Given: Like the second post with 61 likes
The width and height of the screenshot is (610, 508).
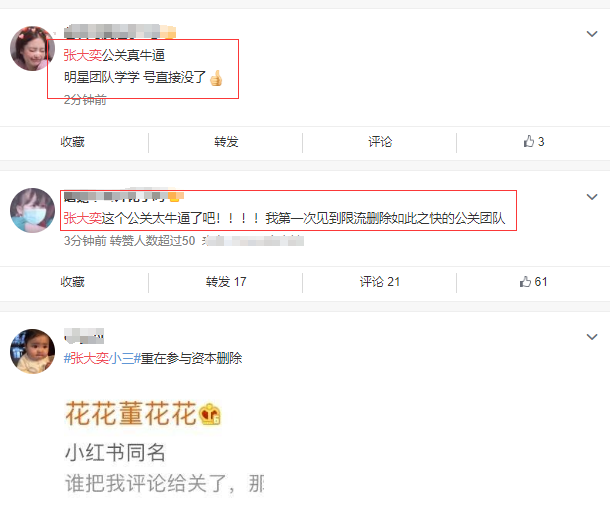Looking at the screenshot, I should click(533, 282).
